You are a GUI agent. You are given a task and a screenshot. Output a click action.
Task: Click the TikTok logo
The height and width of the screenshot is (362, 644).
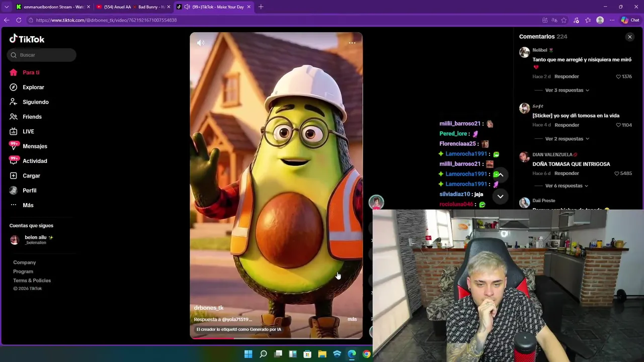(x=27, y=39)
